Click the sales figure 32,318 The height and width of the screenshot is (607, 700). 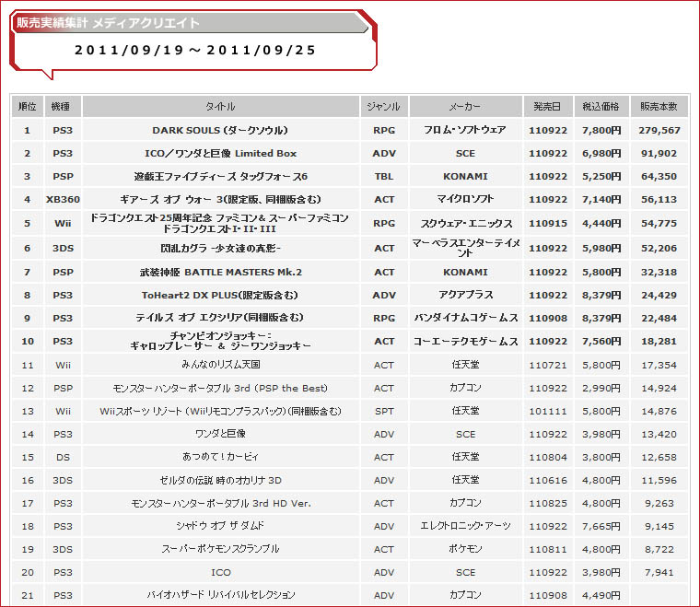click(x=659, y=273)
